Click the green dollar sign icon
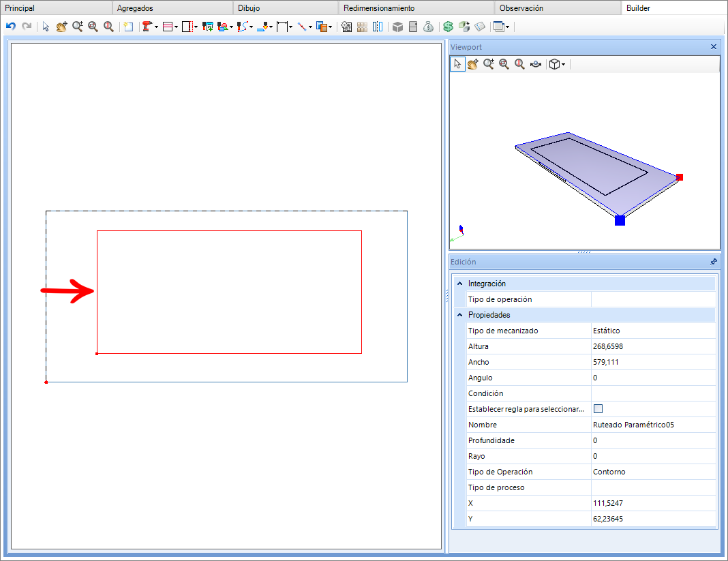728x561 pixels. [448, 27]
